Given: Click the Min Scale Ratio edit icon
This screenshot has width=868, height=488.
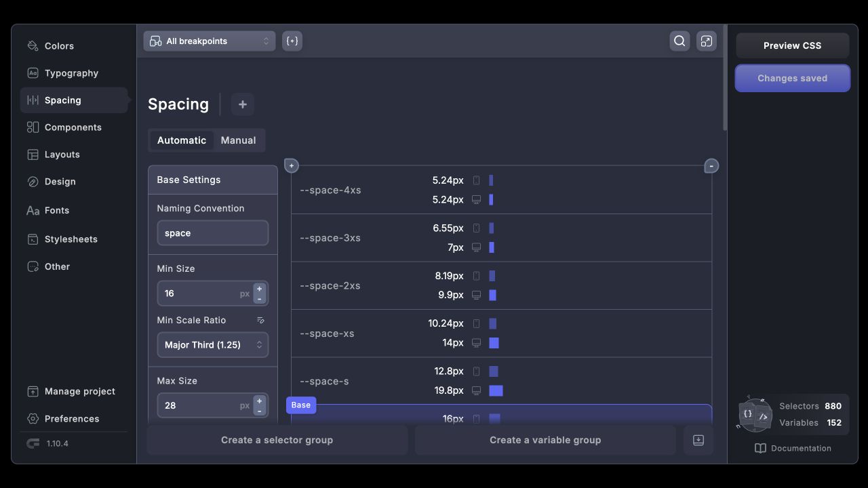Looking at the screenshot, I should click(261, 321).
